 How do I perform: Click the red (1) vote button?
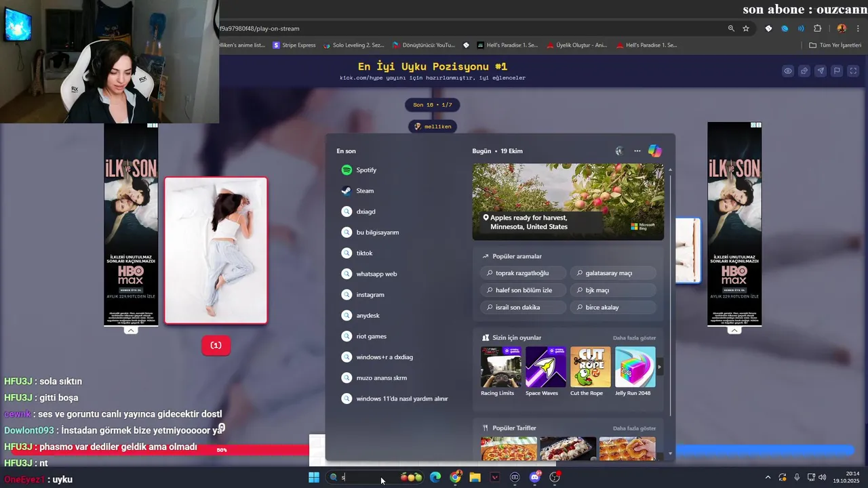point(216,346)
